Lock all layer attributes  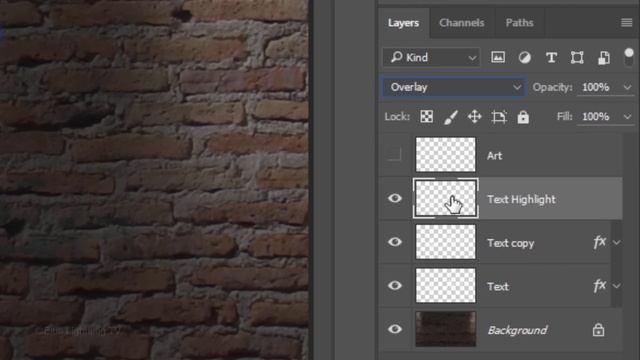pyautogui.click(x=523, y=117)
